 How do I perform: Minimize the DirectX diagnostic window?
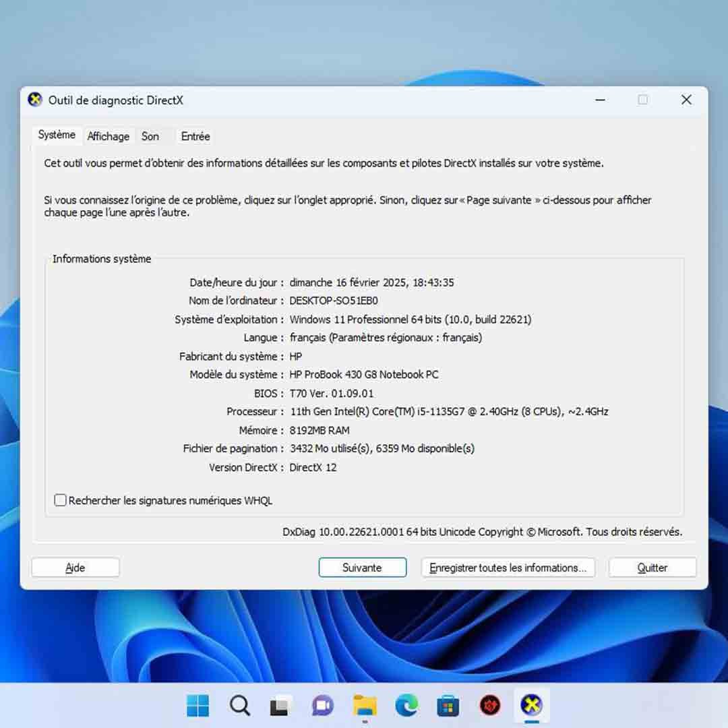tap(600, 100)
